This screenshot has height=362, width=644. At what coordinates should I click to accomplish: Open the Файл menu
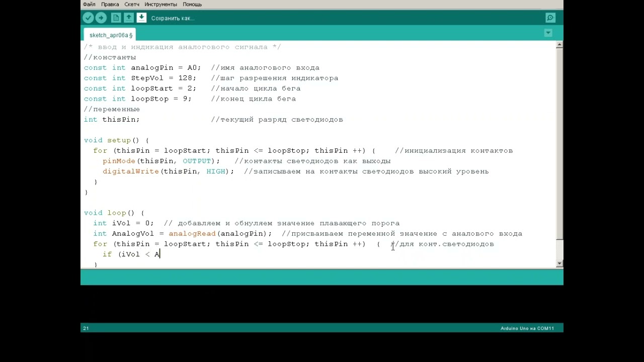tap(89, 4)
